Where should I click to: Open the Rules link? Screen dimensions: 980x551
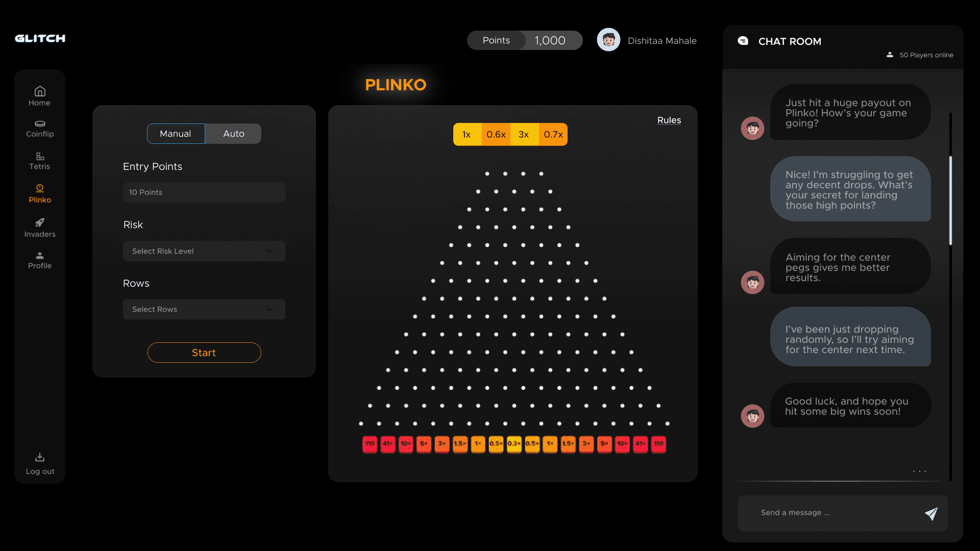tap(669, 120)
